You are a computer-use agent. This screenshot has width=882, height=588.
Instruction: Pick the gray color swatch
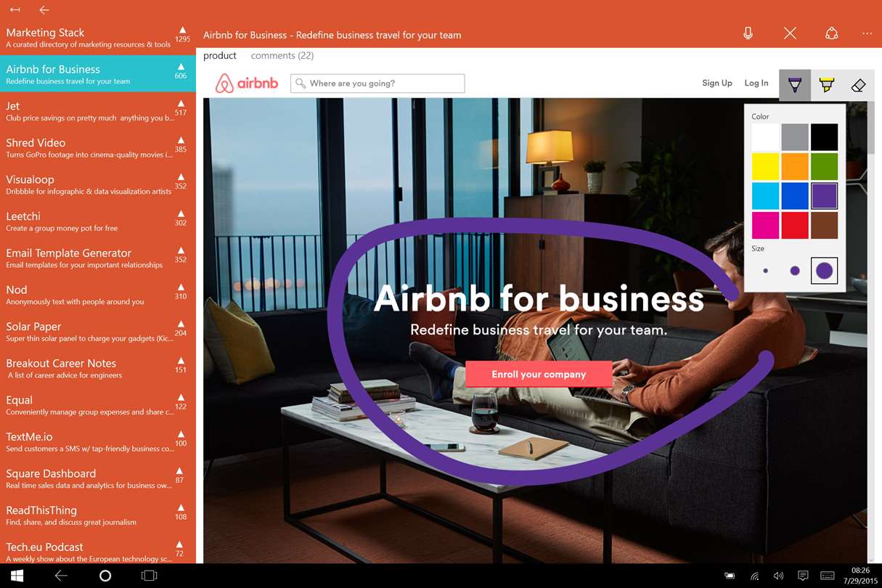coord(795,137)
